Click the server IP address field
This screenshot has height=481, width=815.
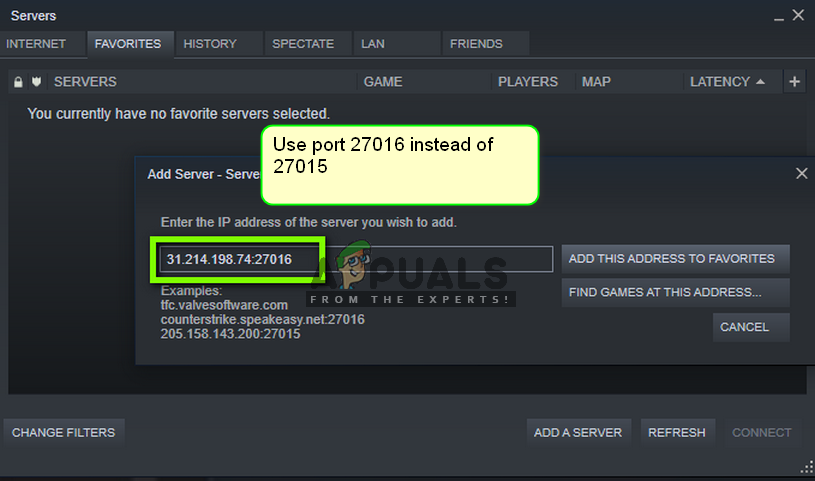[x=356, y=259]
